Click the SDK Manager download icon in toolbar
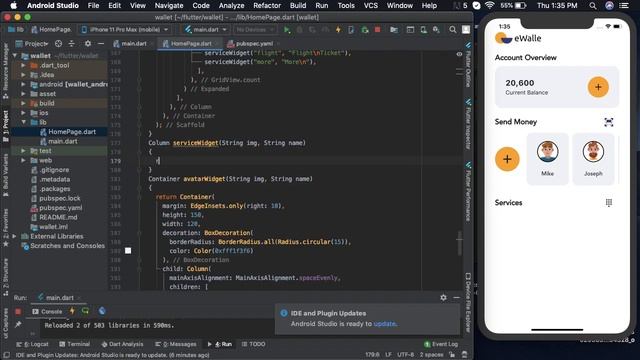The image size is (640, 360). tap(436, 30)
